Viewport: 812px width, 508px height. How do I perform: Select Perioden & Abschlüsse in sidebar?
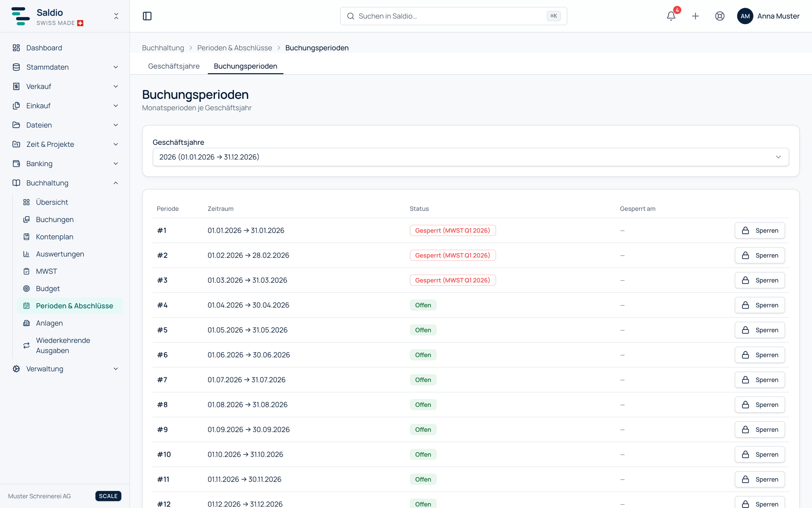pyautogui.click(x=70, y=306)
